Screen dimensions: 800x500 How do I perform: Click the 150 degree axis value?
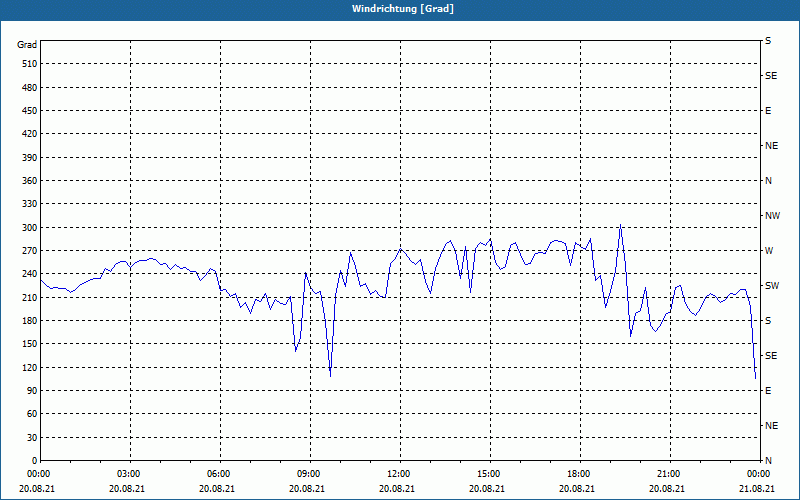pyautogui.click(x=29, y=344)
